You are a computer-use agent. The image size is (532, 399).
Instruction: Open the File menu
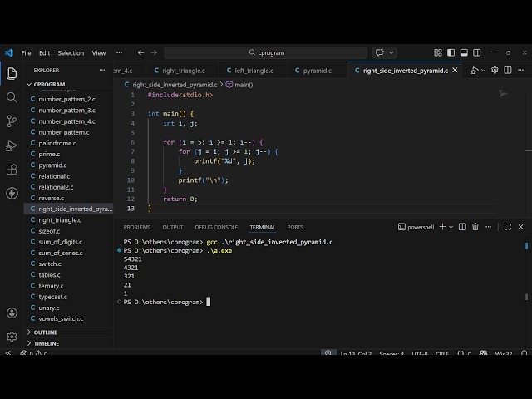[26, 52]
